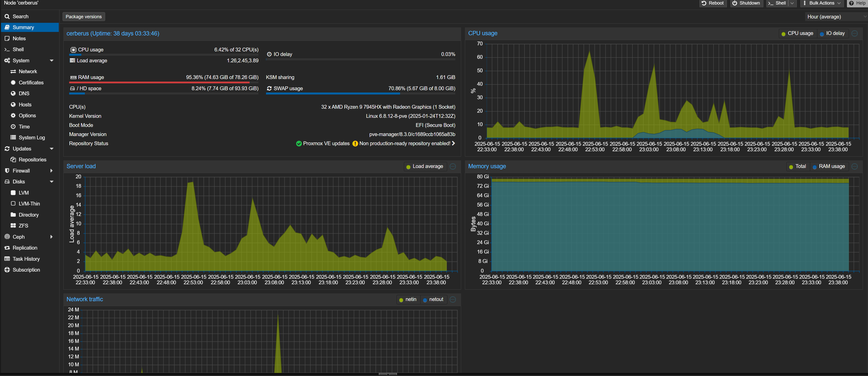Viewport: 868px width, 376px height.
Task: Click the Repositories files icon
Action: [x=13, y=160]
